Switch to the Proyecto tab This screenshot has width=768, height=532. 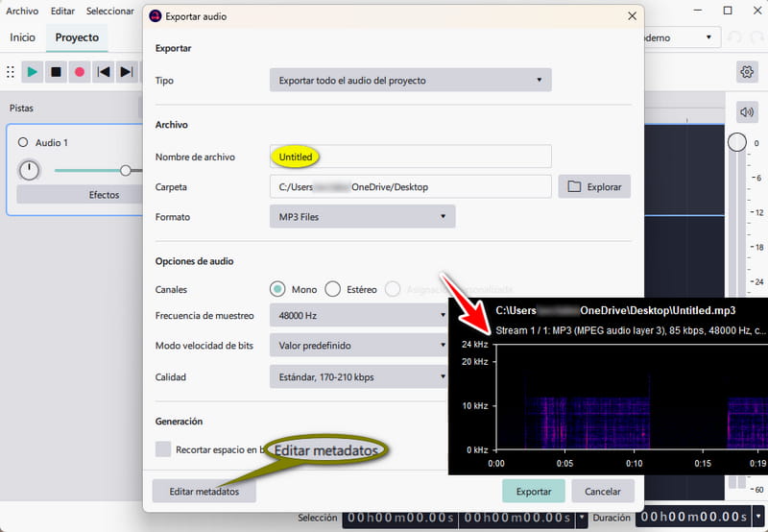(x=77, y=37)
